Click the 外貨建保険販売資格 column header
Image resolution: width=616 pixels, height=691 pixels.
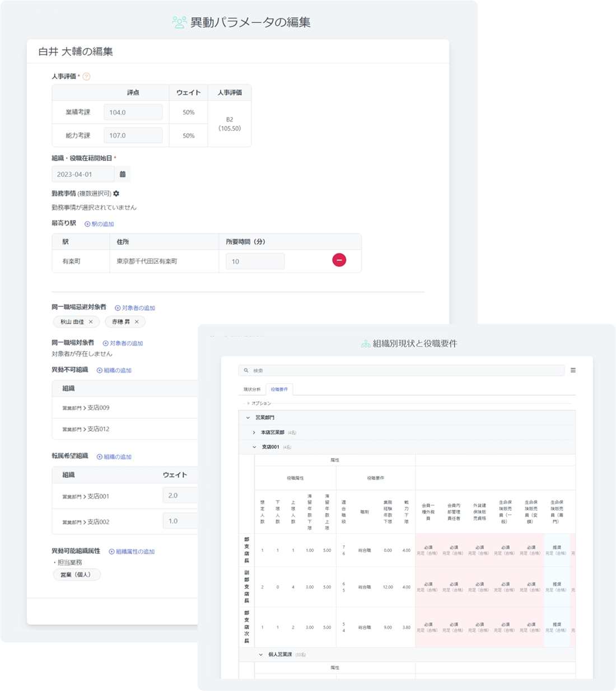pos(479,512)
